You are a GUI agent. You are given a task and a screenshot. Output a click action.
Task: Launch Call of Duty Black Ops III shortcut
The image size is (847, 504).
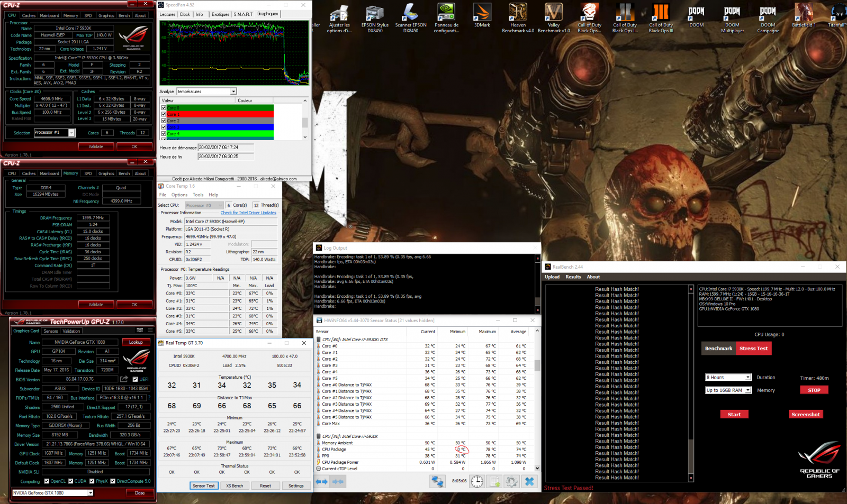tap(661, 17)
